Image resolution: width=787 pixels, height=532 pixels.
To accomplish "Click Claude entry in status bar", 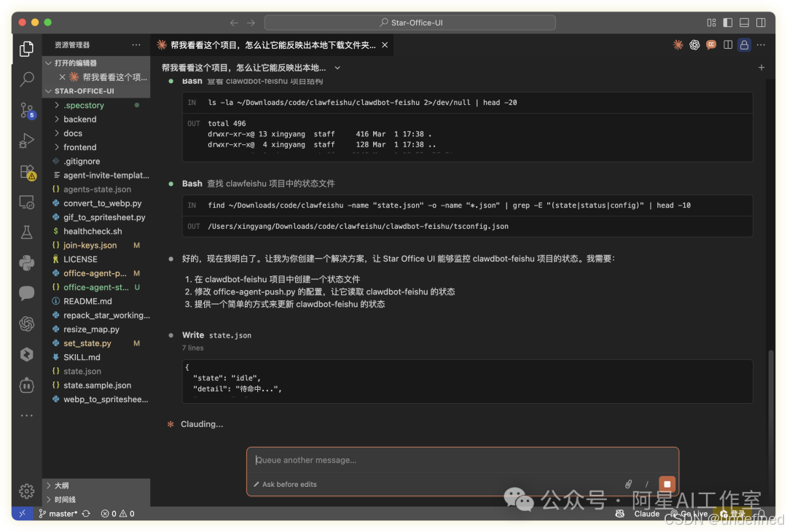I will click(x=646, y=514).
